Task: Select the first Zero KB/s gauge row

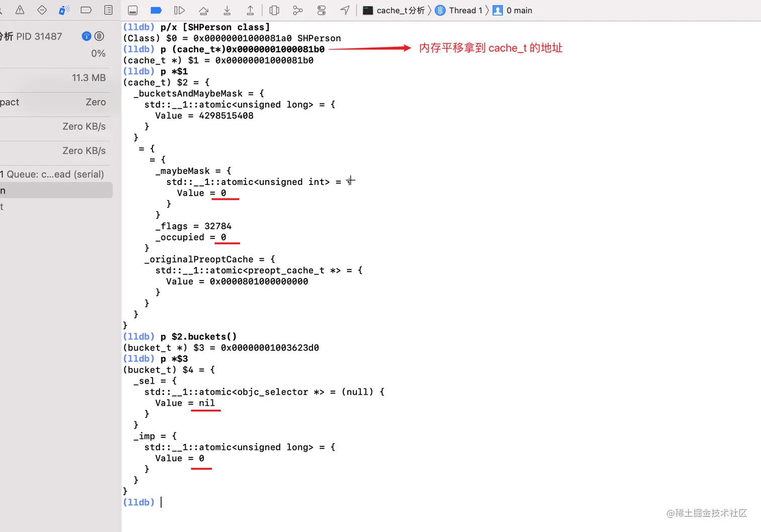Action: (54, 126)
